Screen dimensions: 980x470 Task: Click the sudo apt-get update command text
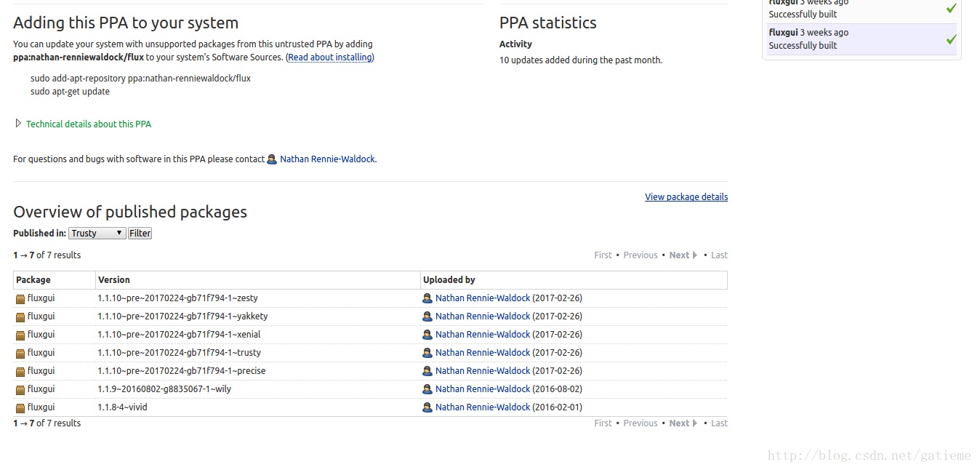[x=70, y=92]
